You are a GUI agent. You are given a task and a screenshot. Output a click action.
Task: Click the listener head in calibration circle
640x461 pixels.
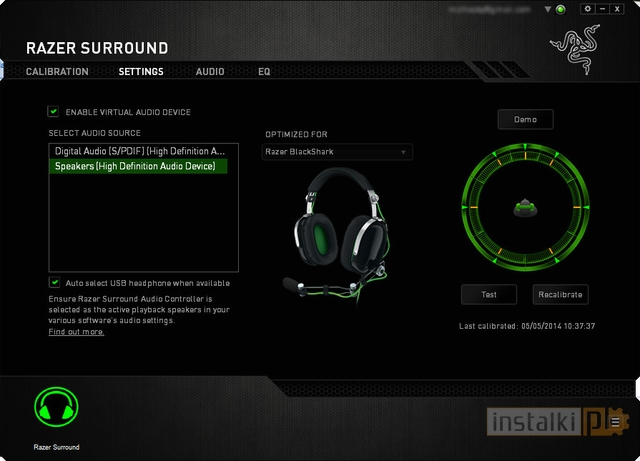[x=525, y=207]
